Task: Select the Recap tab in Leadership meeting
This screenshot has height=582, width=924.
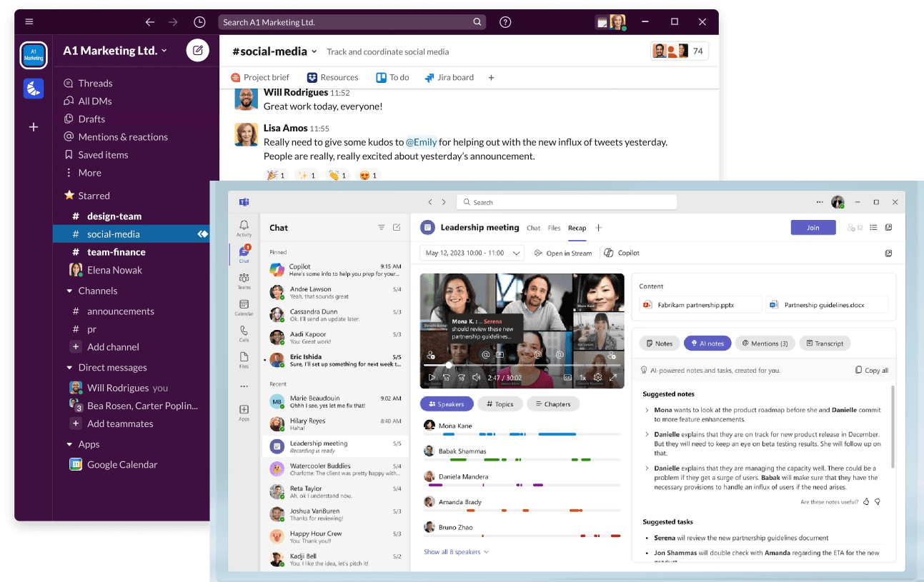Action: click(x=577, y=228)
